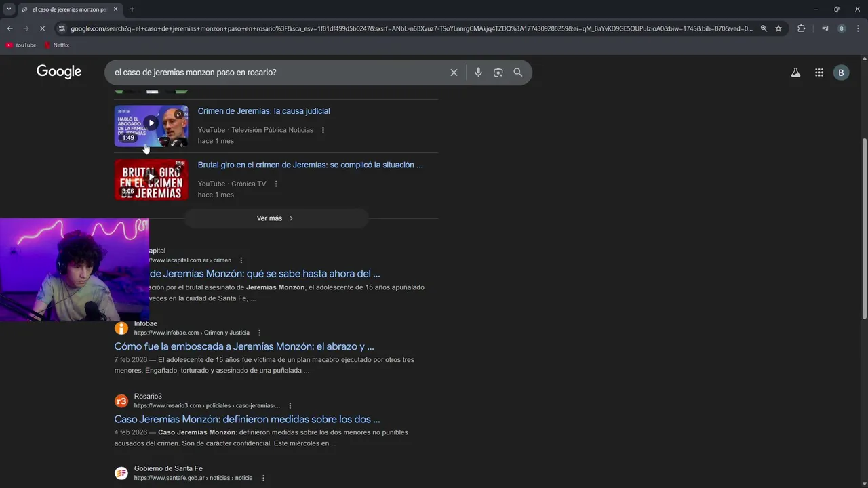This screenshot has width=868, height=488.
Task: Go to Google homepage via logo
Action: click(x=59, y=72)
